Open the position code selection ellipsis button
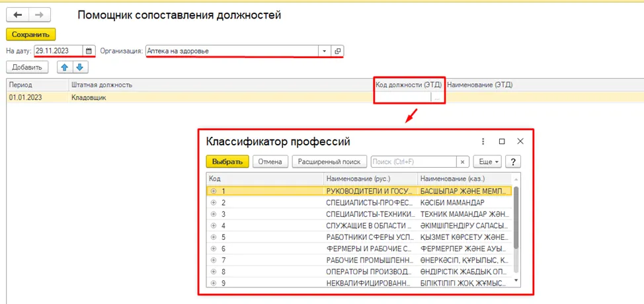The width and height of the screenshot is (644, 304). 437,98
